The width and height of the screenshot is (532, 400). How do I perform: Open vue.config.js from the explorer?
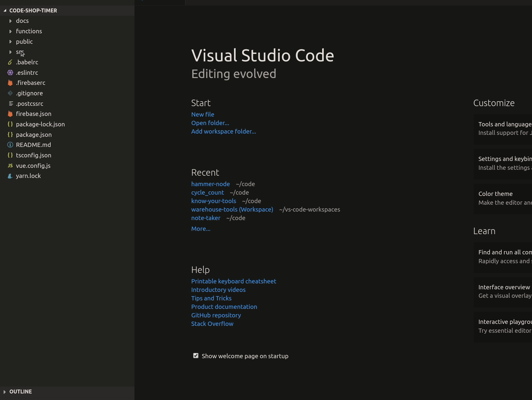pyautogui.click(x=33, y=166)
